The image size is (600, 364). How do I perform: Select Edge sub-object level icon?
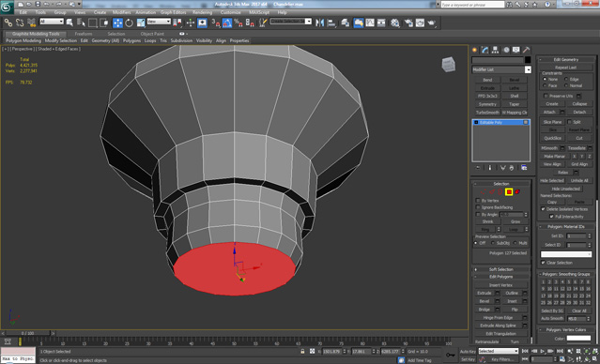(x=492, y=192)
